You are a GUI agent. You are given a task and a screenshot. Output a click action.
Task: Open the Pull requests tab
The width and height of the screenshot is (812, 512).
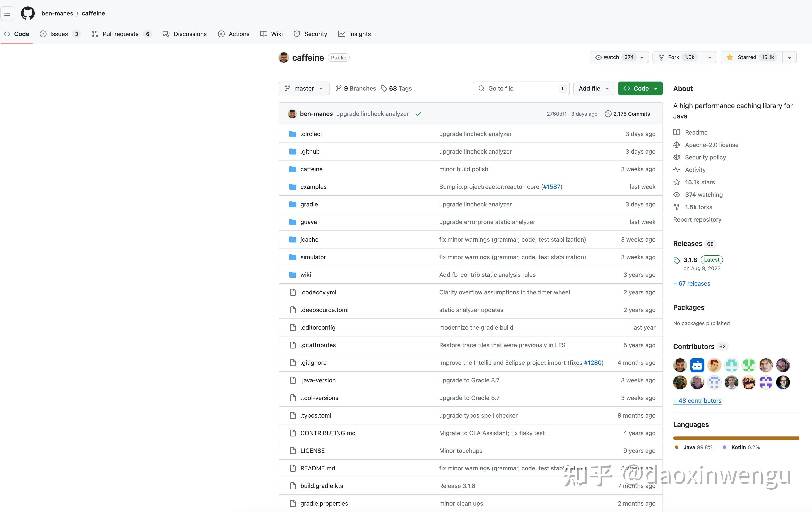tap(122, 34)
